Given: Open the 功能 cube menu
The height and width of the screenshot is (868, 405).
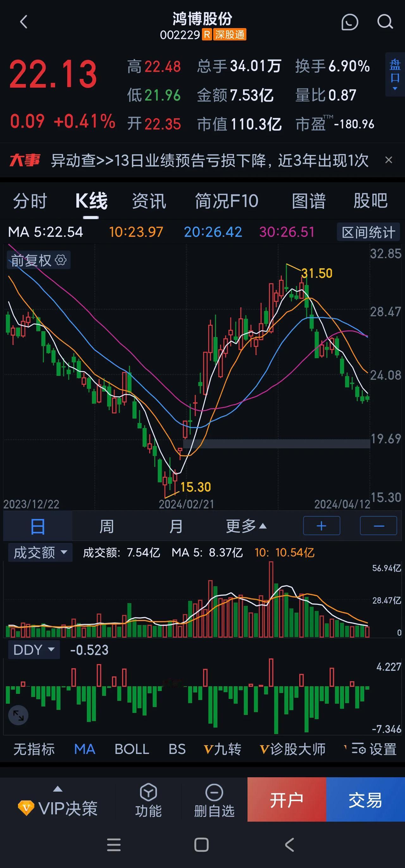Looking at the screenshot, I should click(148, 800).
